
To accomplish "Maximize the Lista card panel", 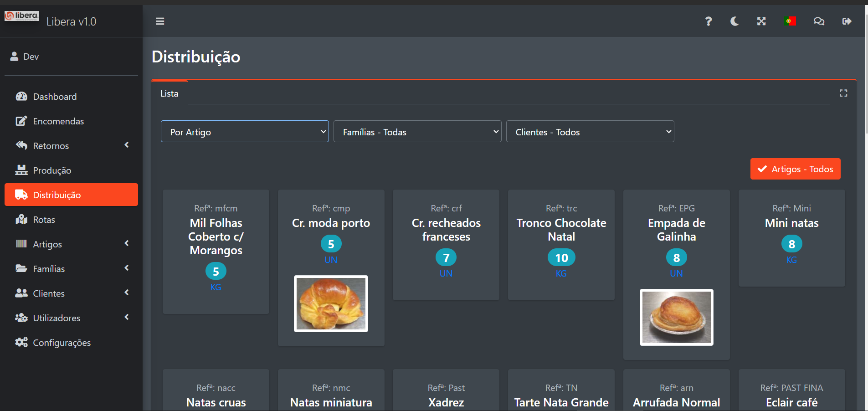I will click(x=843, y=93).
